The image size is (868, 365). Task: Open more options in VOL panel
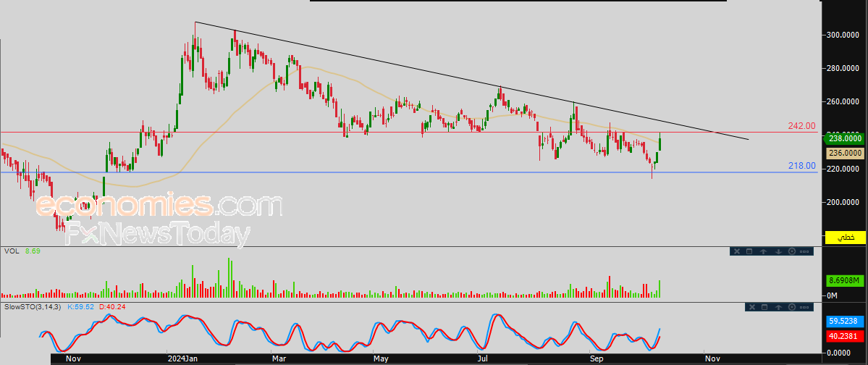coord(804,251)
